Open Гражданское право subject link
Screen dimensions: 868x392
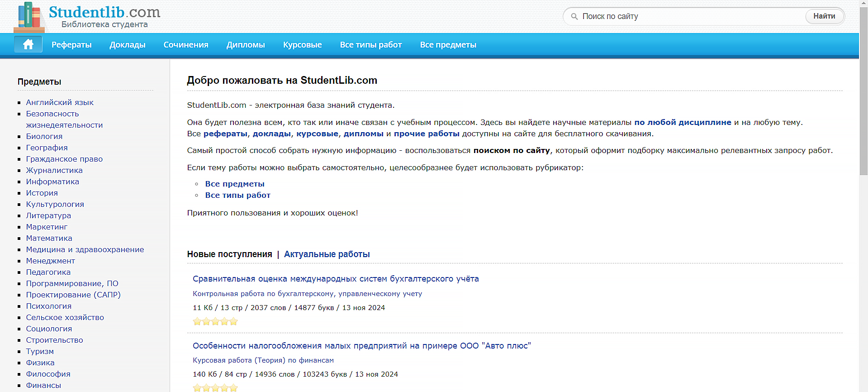[64, 159]
